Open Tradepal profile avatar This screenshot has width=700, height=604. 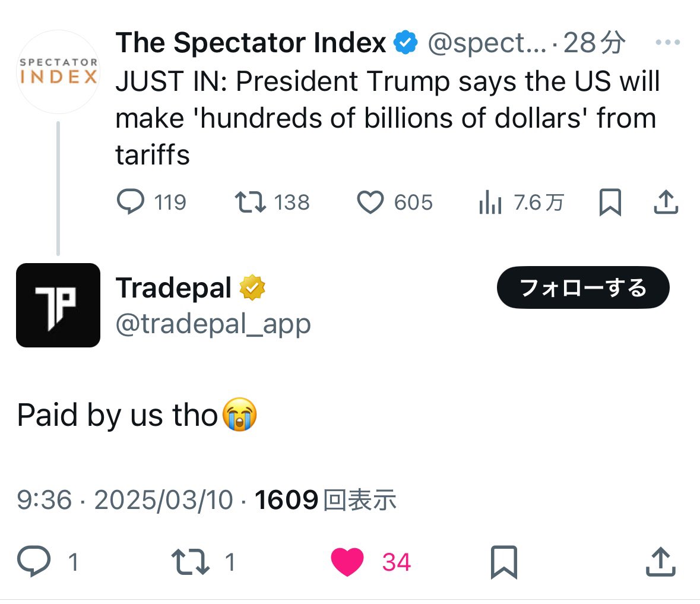[x=58, y=305]
